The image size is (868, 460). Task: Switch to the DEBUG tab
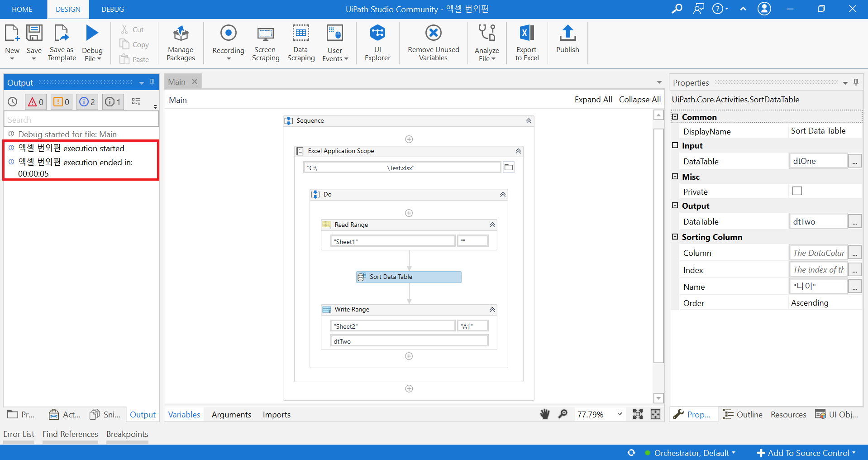(113, 9)
